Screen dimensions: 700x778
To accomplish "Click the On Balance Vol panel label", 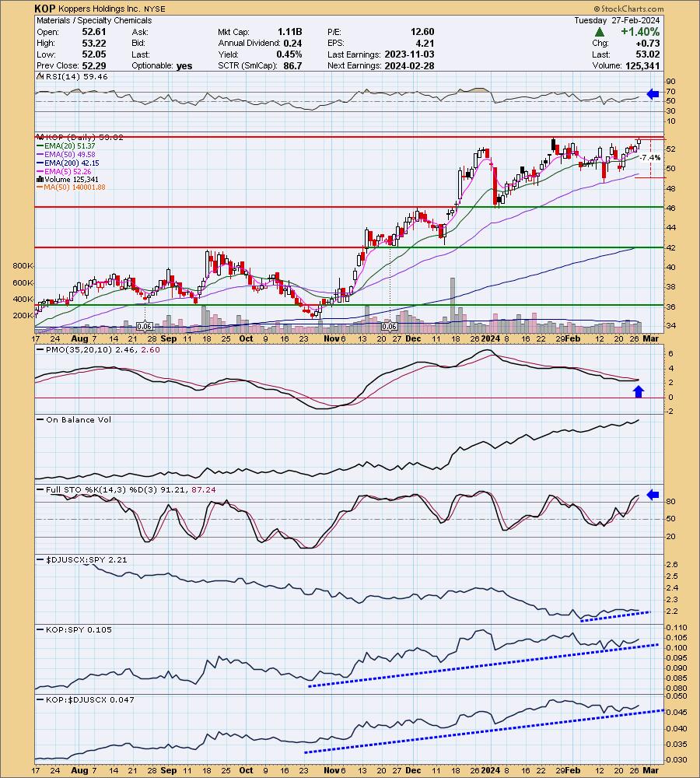I will point(75,420).
